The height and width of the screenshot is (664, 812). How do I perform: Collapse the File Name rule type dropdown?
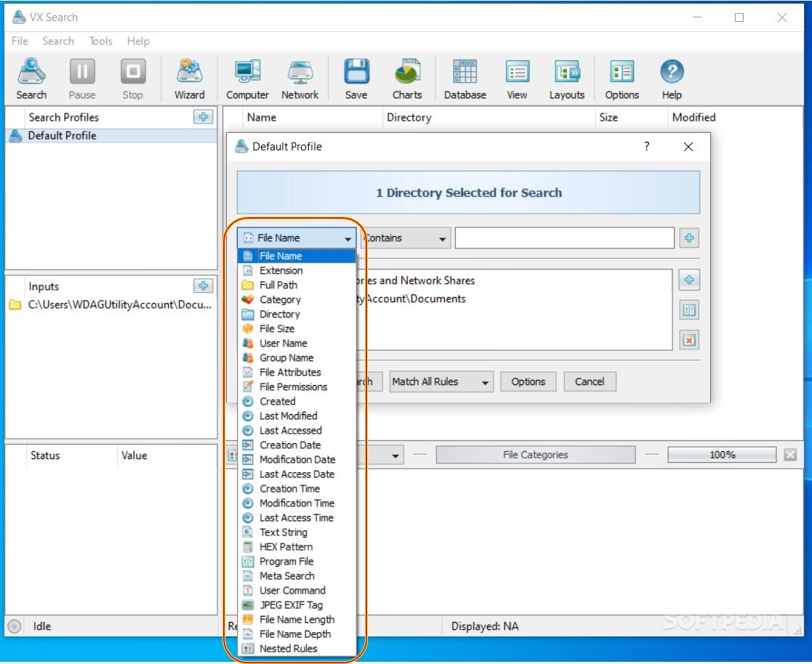[x=297, y=238]
